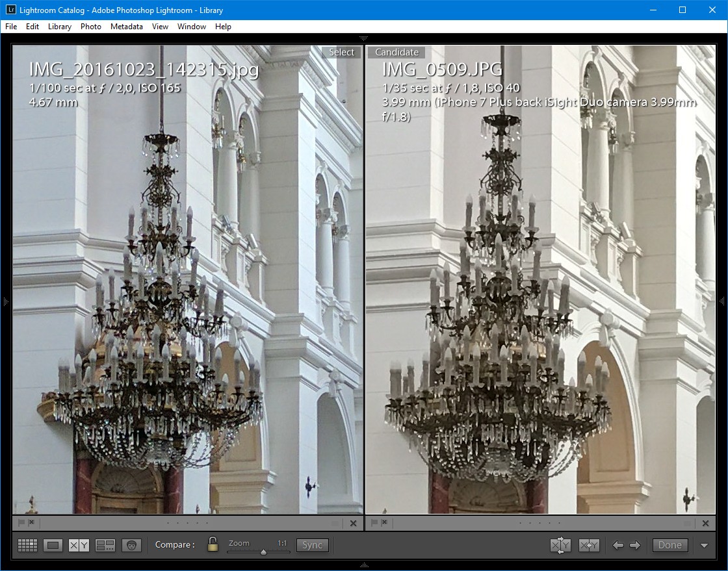Expand the right panel group
728x571 pixels.
tap(722, 301)
